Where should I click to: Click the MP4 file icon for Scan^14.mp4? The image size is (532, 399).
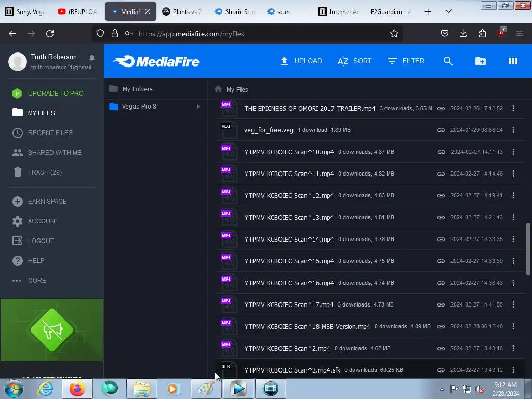(229, 239)
